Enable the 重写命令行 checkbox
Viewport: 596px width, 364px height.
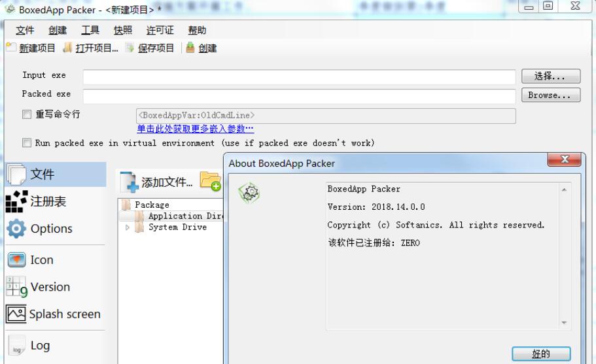coord(27,114)
